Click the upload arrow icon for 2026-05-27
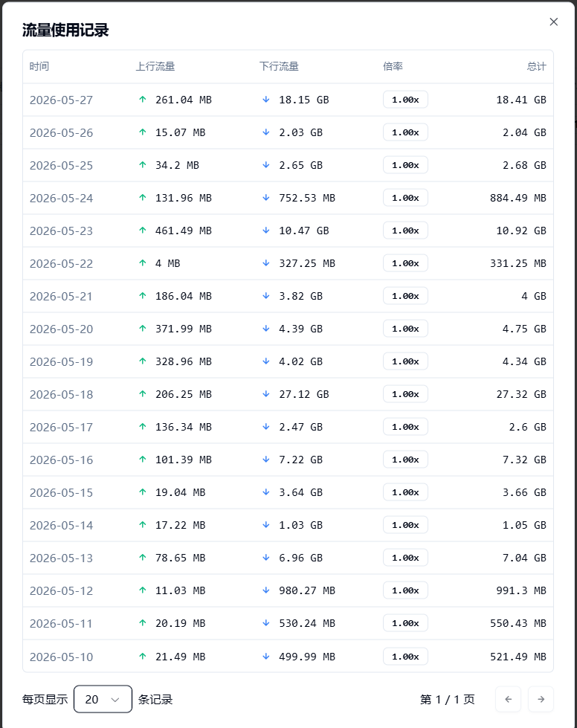Image resolution: width=577 pixels, height=728 pixels. tap(143, 100)
